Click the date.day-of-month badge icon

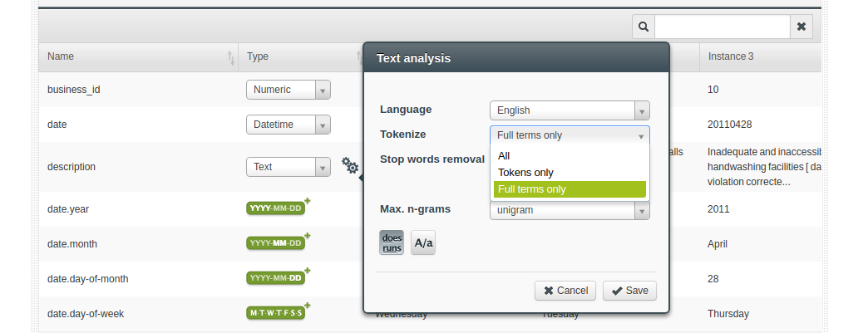pos(276,278)
